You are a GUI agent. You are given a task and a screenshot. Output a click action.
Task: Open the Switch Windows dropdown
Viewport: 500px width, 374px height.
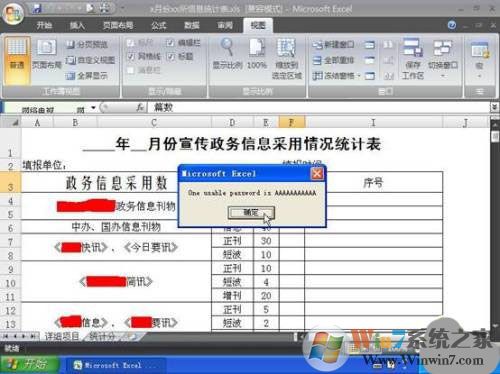(443, 58)
